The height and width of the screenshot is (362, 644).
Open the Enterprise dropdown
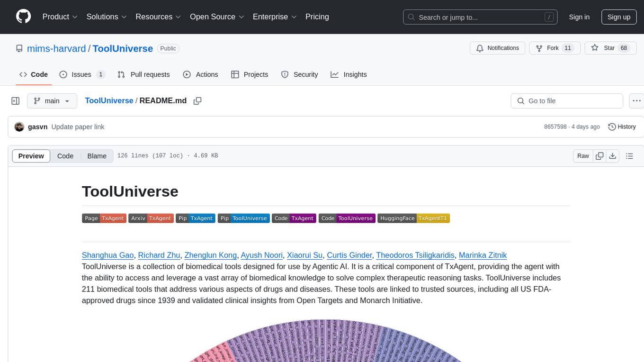275,17
